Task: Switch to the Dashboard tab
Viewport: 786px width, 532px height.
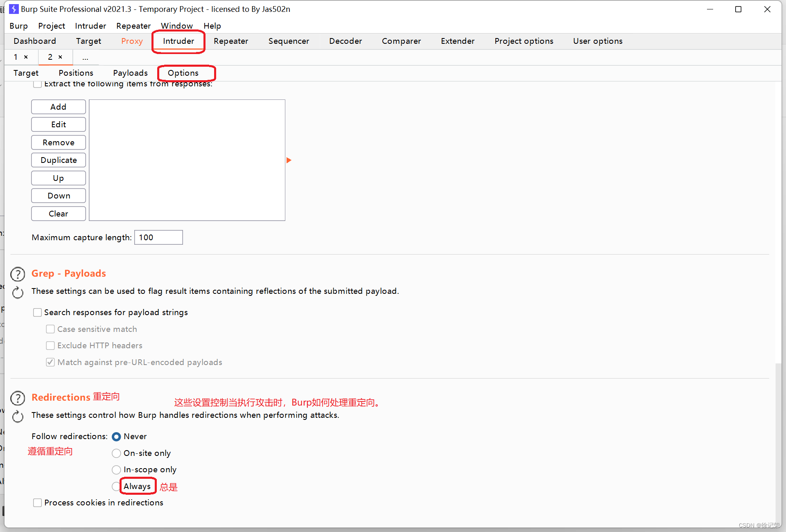Action: tap(35, 41)
